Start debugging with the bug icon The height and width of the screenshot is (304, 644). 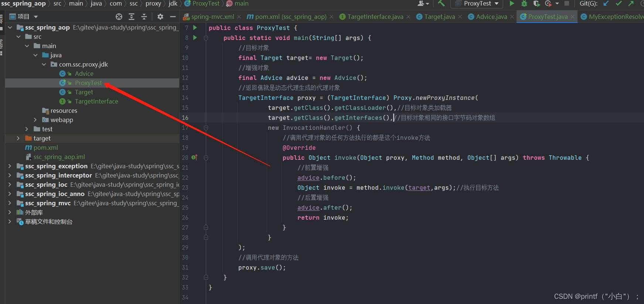[524, 4]
